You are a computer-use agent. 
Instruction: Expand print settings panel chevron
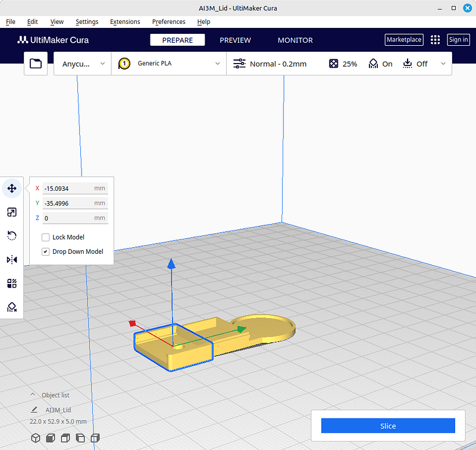(x=443, y=64)
